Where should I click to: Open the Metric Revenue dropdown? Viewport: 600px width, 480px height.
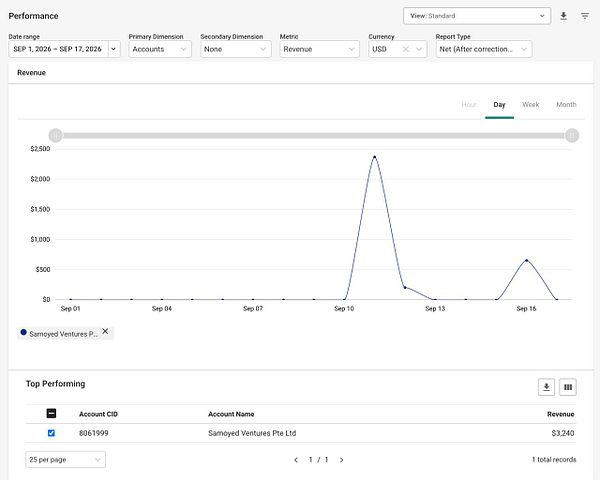click(320, 49)
